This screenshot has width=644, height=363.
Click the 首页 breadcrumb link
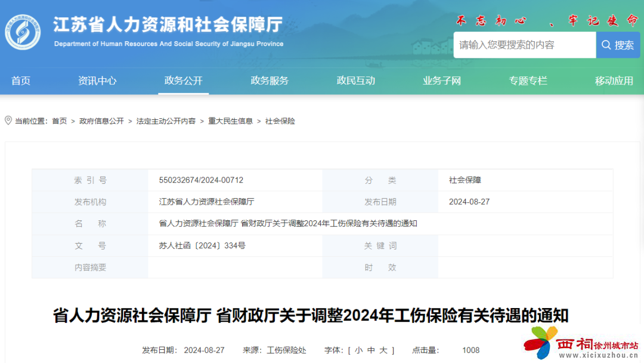click(x=60, y=121)
